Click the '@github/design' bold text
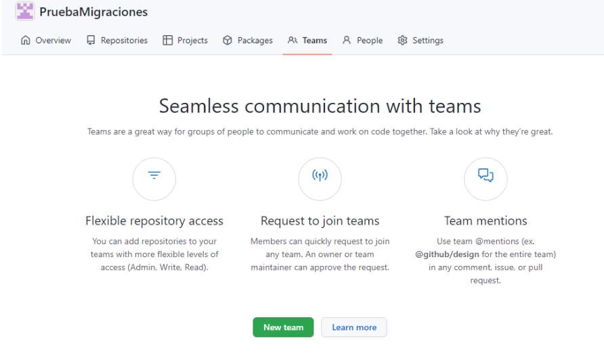The width and height of the screenshot is (604, 364). click(447, 254)
